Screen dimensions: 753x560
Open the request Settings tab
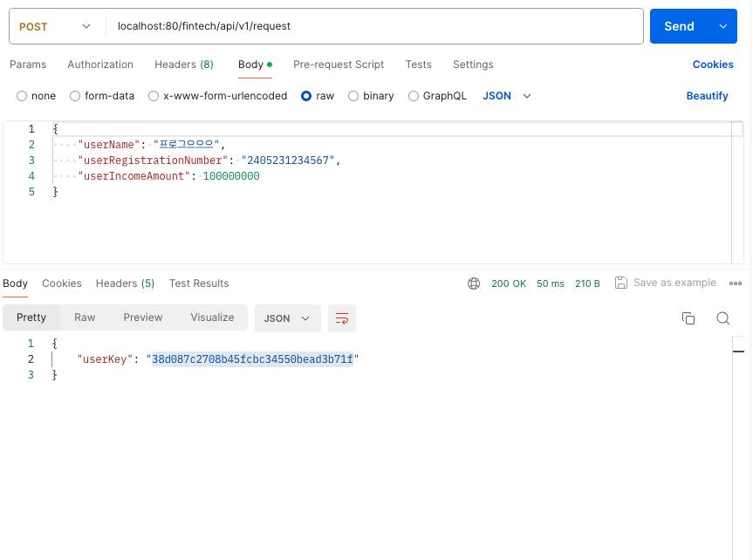pos(473,65)
